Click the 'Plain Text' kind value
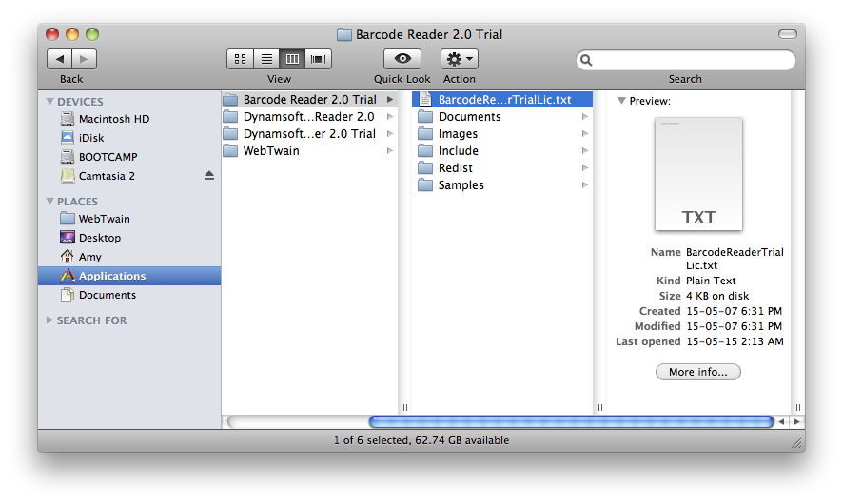843x504 pixels. (711, 281)
